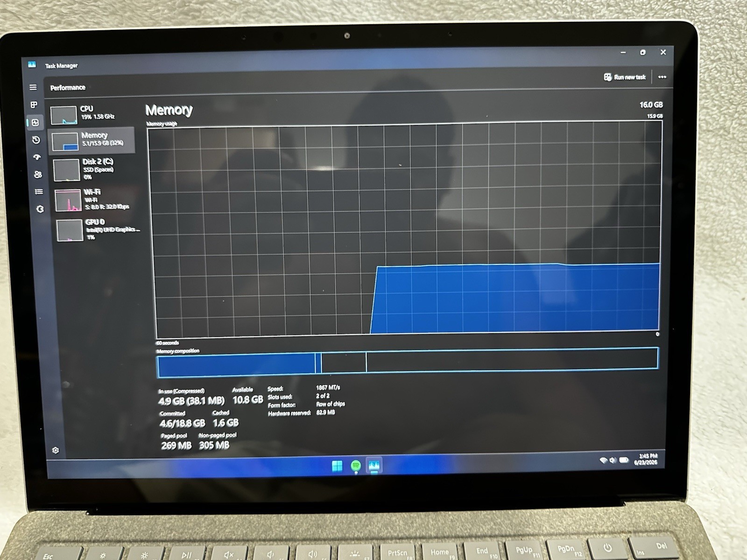Open Task Manager settings gear
This screenshot has width=747, height=560.
(56, 450)
